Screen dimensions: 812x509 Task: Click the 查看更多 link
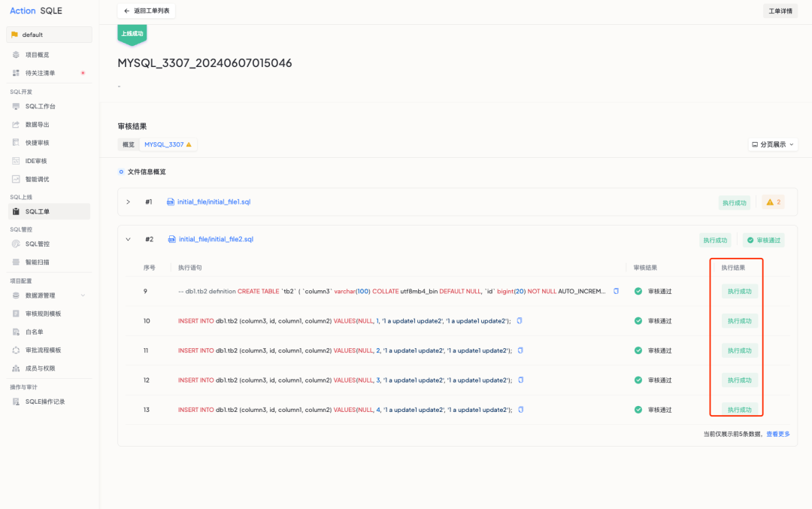pos(777,434)
